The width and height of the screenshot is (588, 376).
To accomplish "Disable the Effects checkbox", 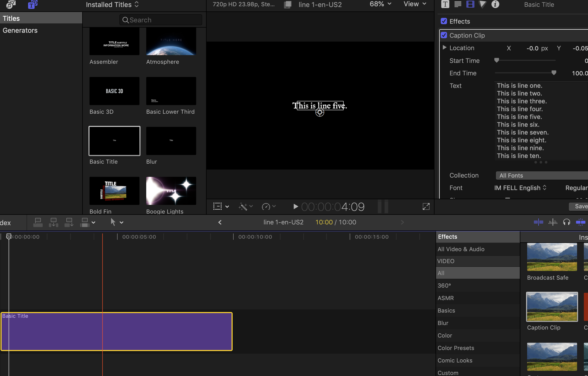I will click(444, 21).
